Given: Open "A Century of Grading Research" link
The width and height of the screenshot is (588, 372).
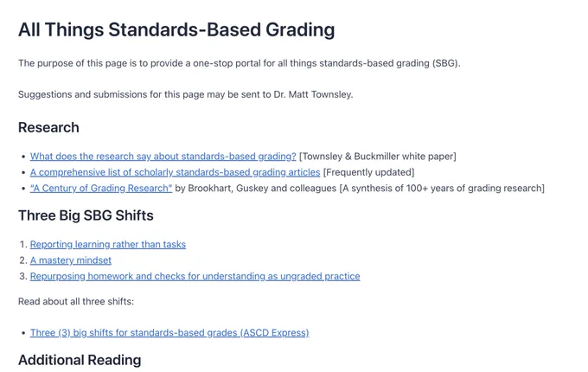Looking at the screenshot, I should click(x=101, y=189).
